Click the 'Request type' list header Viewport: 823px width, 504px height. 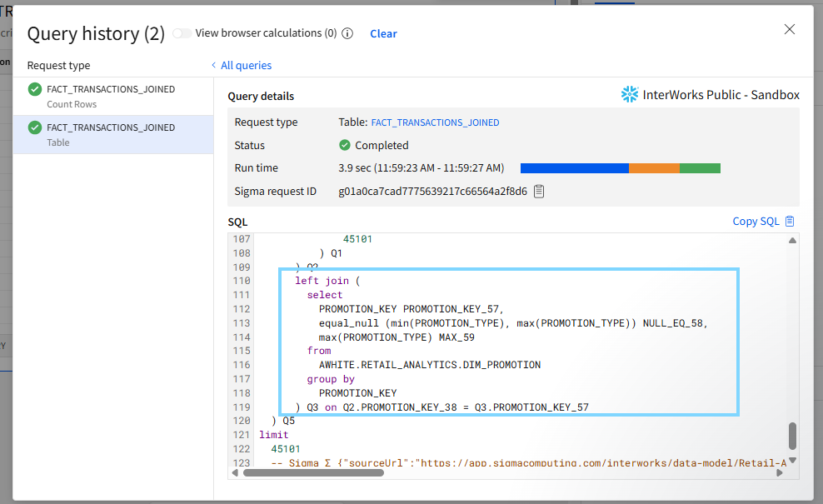(59, 65)
